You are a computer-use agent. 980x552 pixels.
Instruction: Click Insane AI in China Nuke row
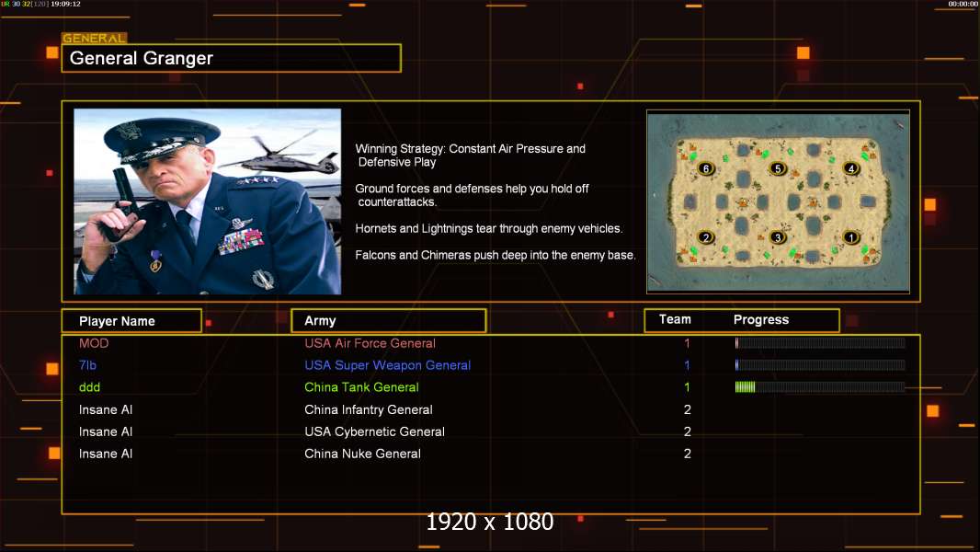106,454
